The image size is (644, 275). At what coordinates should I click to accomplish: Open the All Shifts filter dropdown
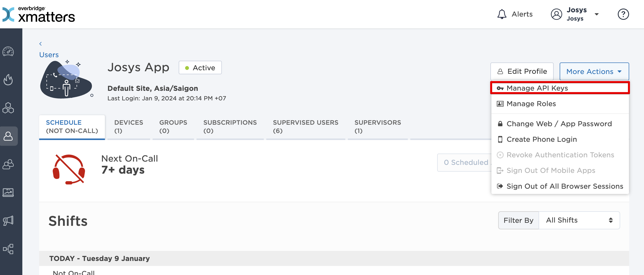(x=579, y=220)
